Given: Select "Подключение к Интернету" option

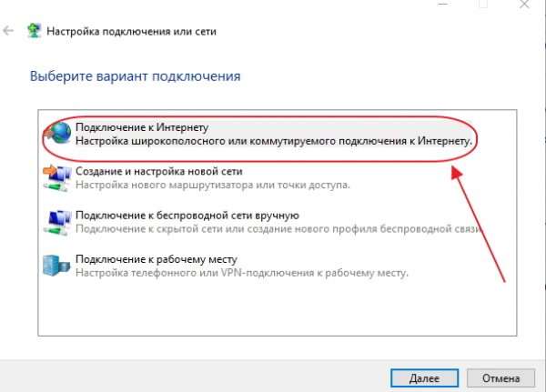Looking at the screenshot, I should (x=142, y=127).
